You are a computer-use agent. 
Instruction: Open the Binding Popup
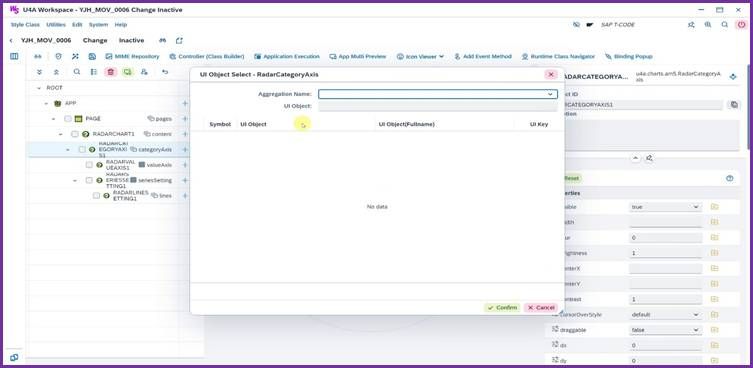(629, 56)
